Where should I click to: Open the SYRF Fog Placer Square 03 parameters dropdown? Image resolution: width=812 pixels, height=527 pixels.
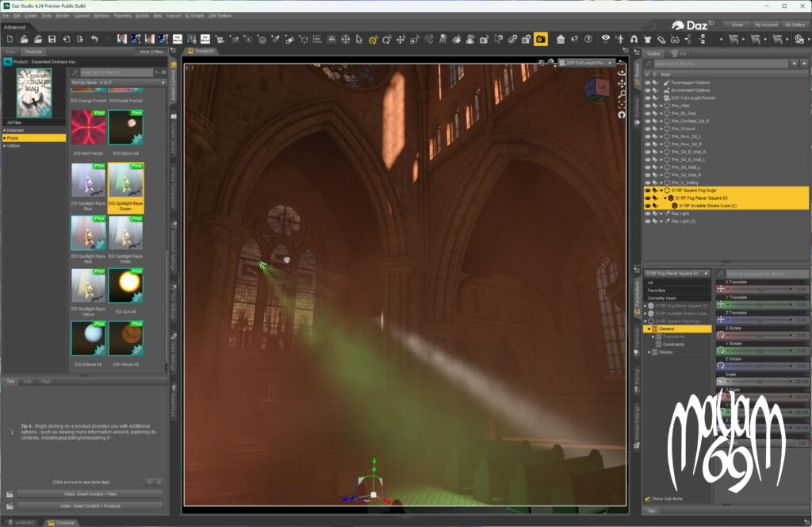pyautogui.click(x=677, y=274)
